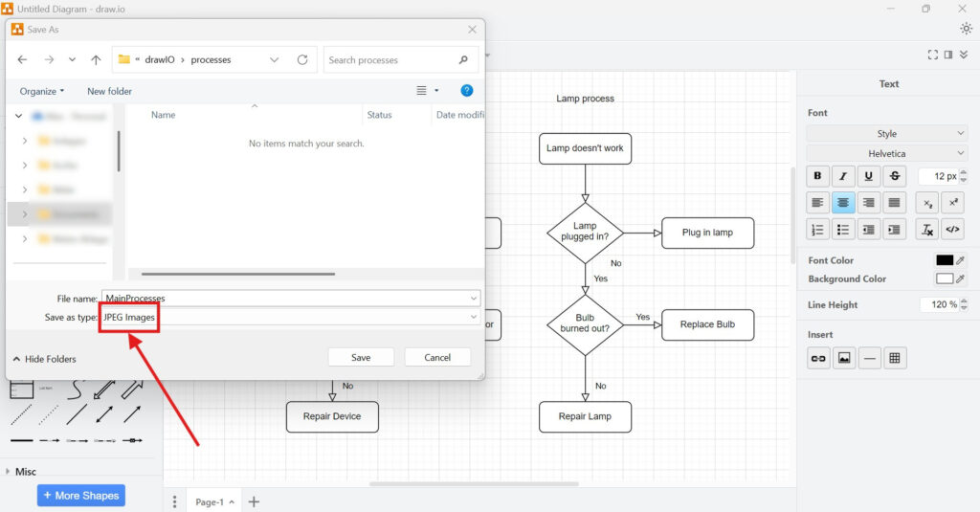
Task: Open the Helvetica font family dropdown
Action: tap(887, 153)
